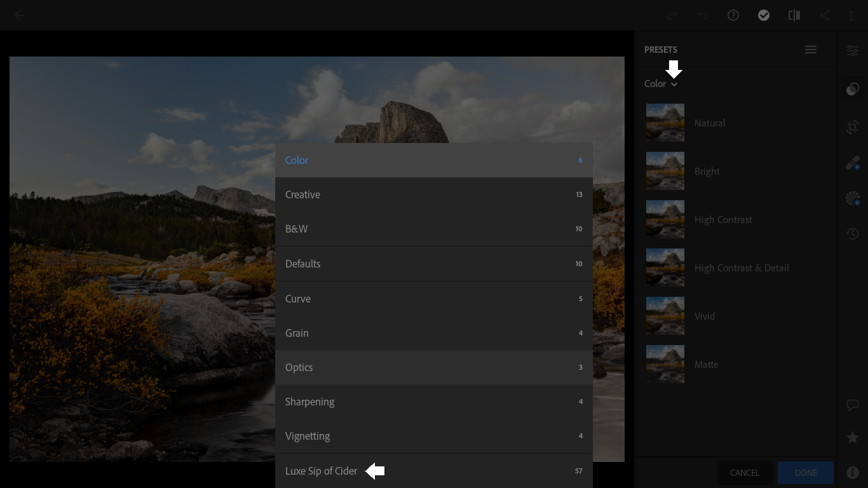This screenshot has width=868, height=488.
Task: Open the presets panel hamburger menu
Action: point(811,50)
